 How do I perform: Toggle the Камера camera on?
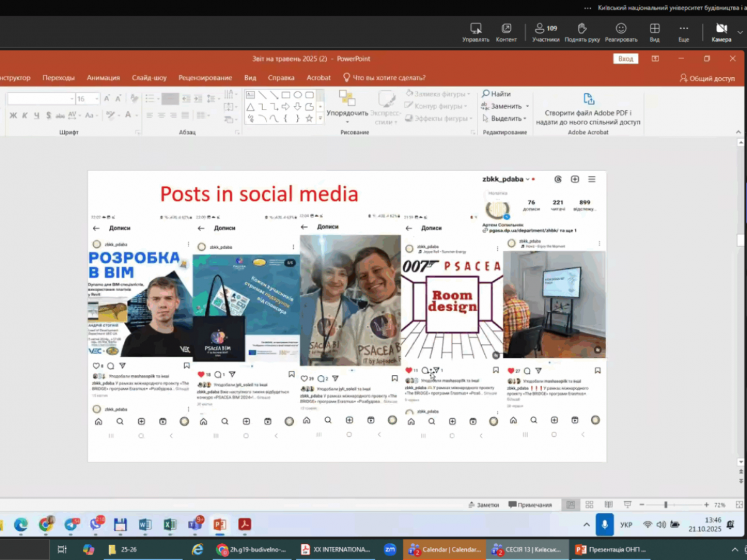click(721, 29)
